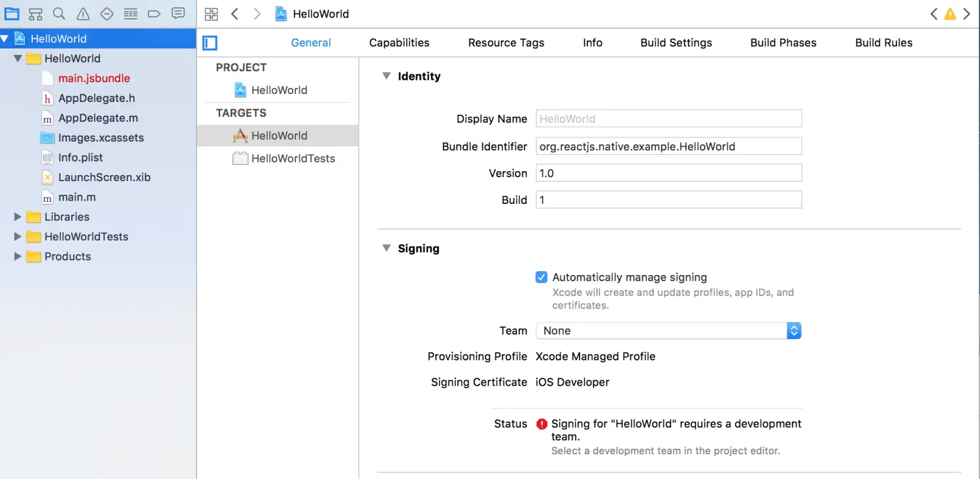Image resolution: width=980 pixels, height=479 pixels.
Task: Select Info.plist file name in navigator
Action: click(80, 157)
